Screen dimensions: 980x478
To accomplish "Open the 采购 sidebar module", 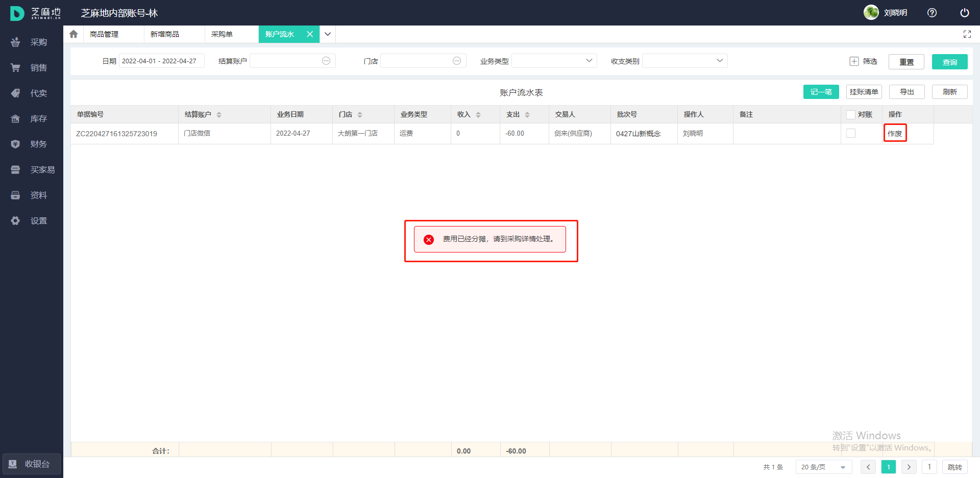I will [x=32, y=42].
